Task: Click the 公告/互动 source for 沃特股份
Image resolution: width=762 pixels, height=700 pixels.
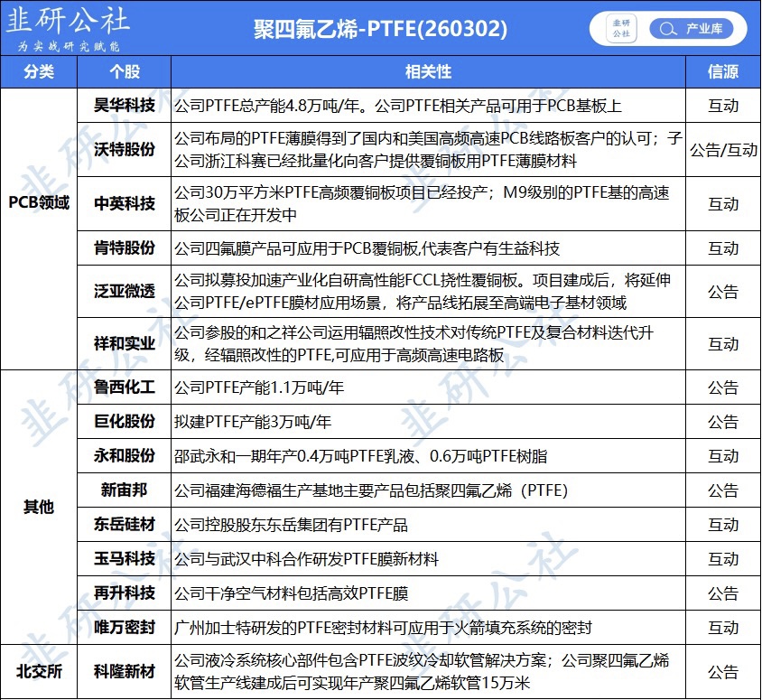Action: (x=722, y=150)
